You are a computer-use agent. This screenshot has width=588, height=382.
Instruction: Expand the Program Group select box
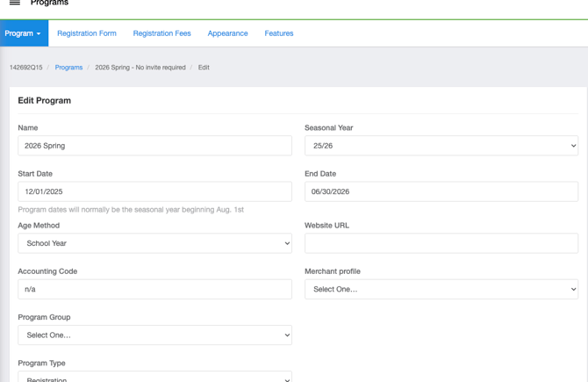point(154,335)
